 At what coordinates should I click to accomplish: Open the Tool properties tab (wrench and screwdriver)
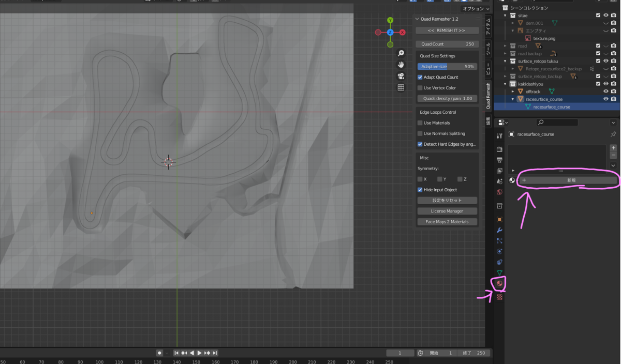(499, 136)
